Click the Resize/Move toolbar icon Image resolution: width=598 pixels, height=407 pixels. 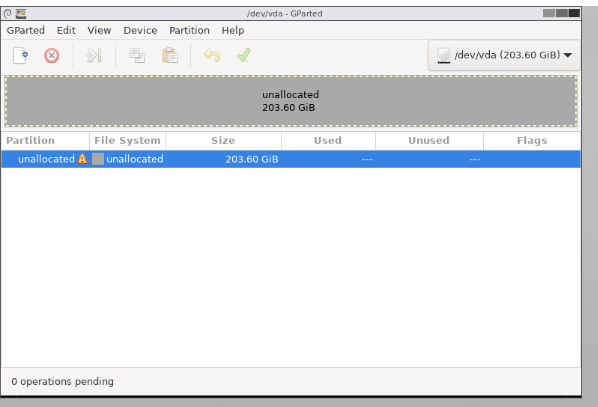(94, 56)
